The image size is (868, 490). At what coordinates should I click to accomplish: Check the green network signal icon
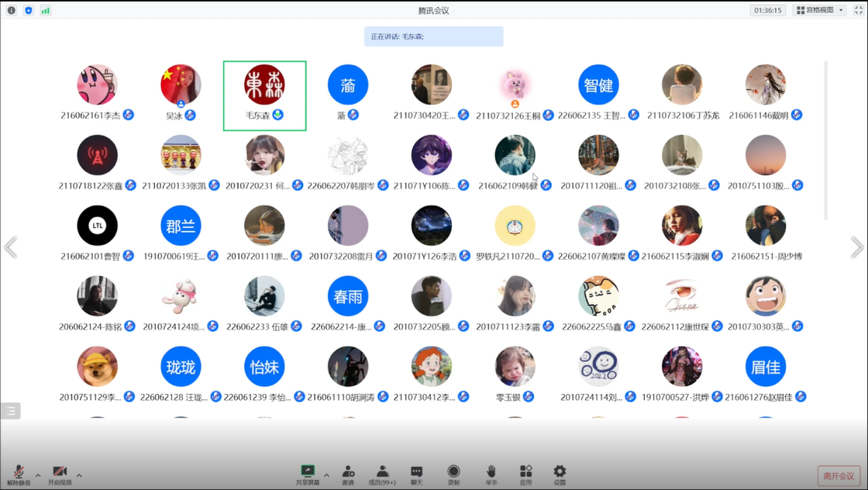tap(46, 11)
